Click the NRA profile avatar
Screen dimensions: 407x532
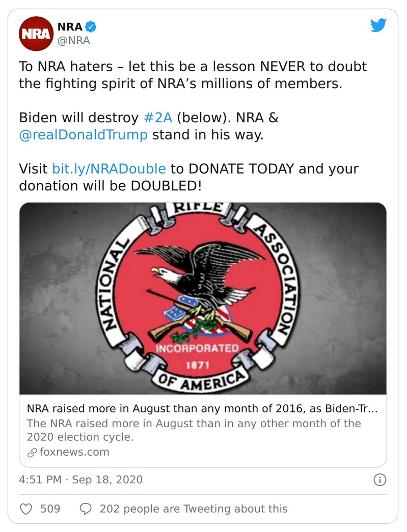(35, 34)
